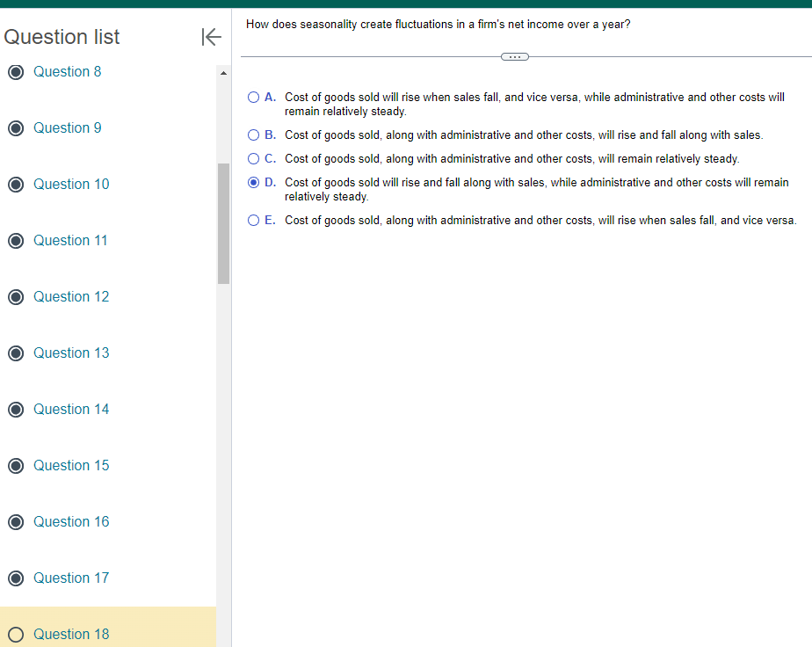Image resolution: width=812 pixels, height=647 pixels.
Task: Open the highlighted Question 18 link
Action: 71,635
